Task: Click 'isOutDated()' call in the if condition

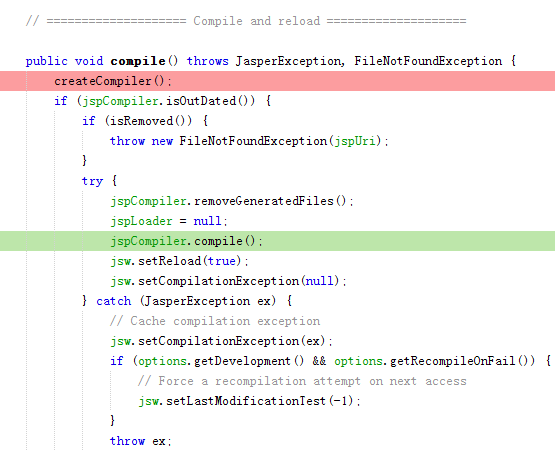Action: point(210,101)
